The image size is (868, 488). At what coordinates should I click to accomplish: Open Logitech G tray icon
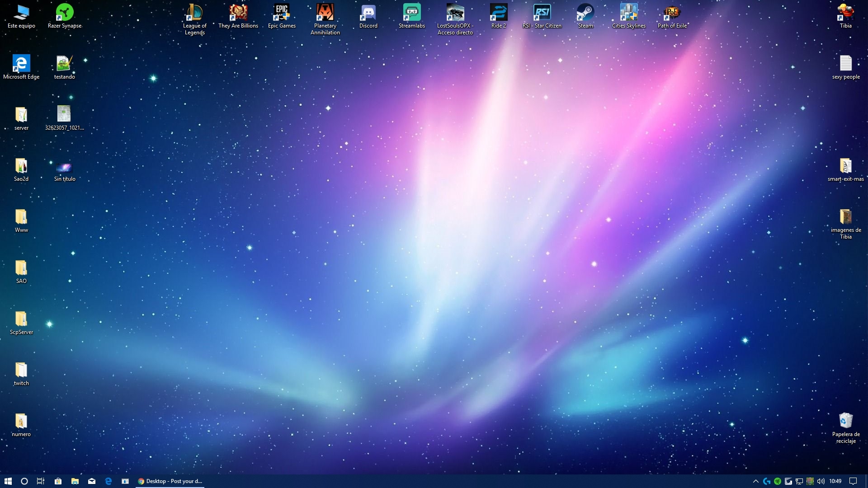pyautogui.click(x=767, y=481)
